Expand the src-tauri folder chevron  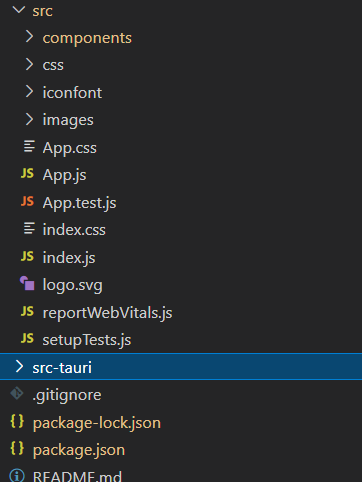(20, 367)
